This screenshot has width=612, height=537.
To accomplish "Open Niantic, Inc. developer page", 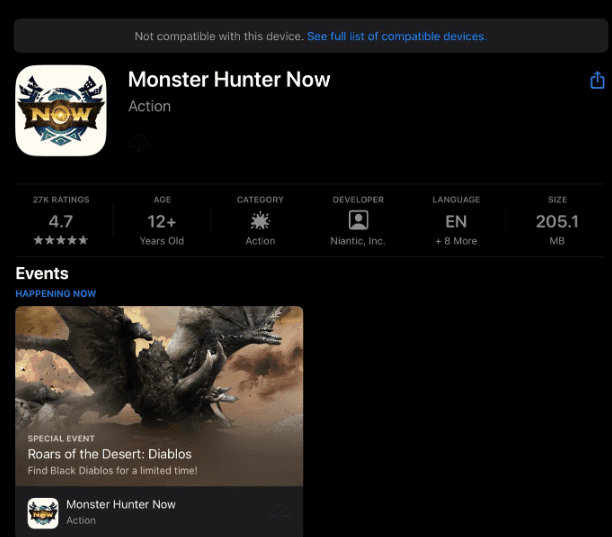I will (x=358, y=241).
